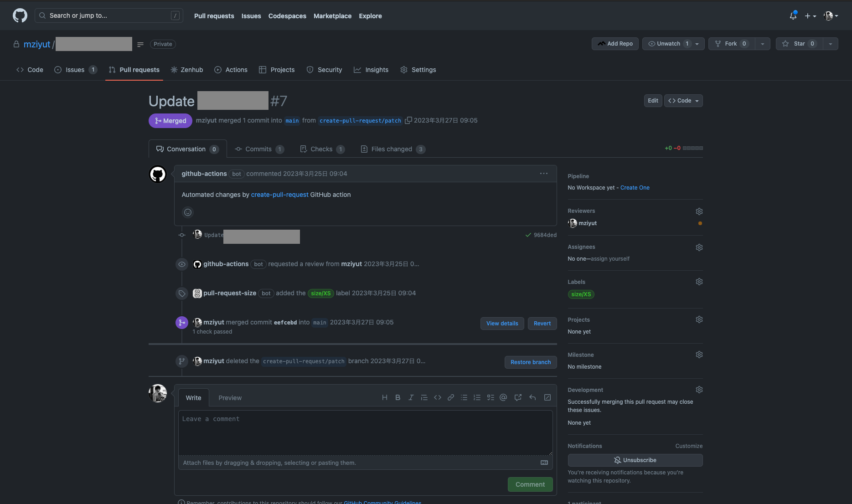Open the Files changed tab

coord(393,149)
